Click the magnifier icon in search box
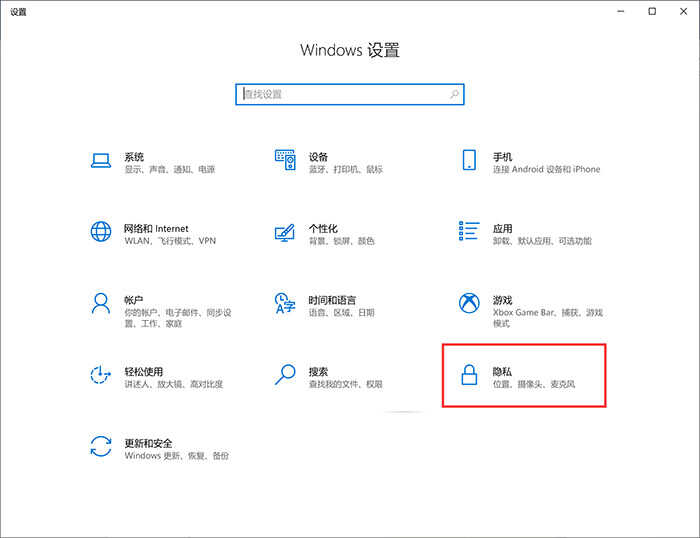Image resolution: width=700 pixels, height=538 pixels. click(x=454, y=94)
